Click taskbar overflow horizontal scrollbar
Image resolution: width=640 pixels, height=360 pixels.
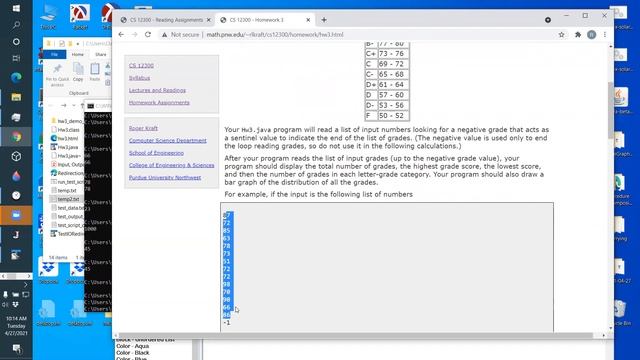coord(16,276)
